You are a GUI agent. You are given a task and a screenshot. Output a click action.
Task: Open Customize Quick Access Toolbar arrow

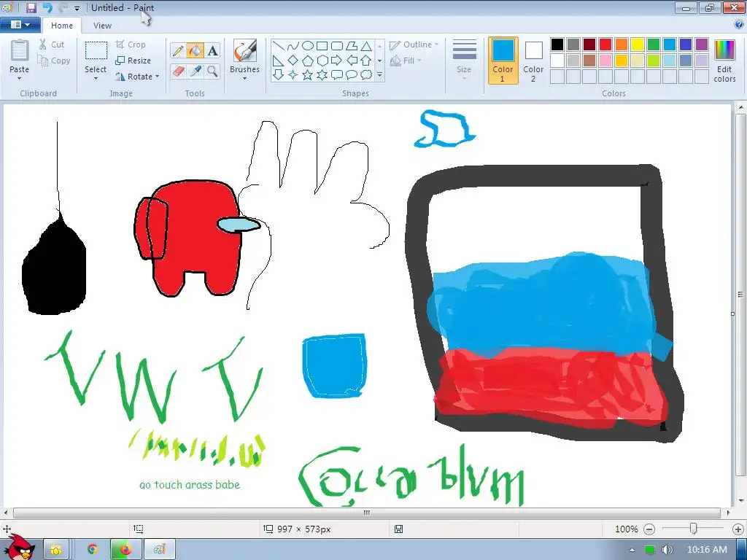[77, 8]
